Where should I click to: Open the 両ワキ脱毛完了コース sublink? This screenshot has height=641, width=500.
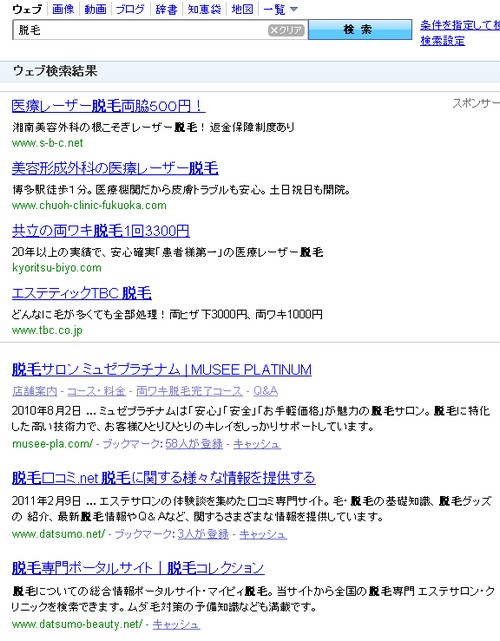[x=189, y=391]
